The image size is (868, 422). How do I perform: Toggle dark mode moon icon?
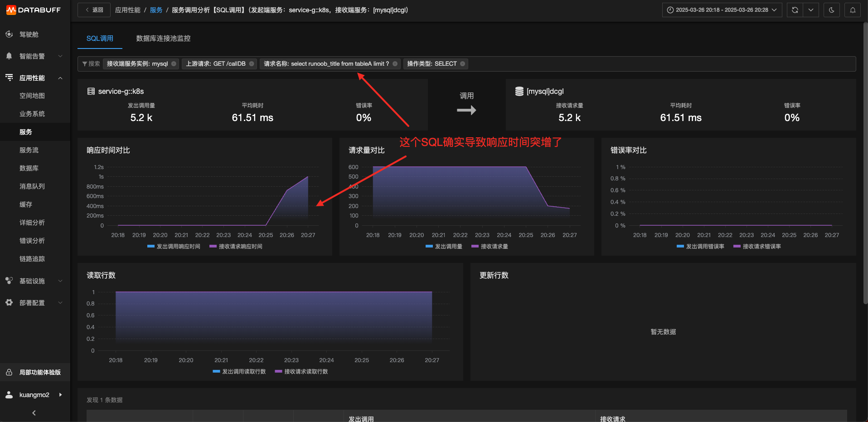click(x=831, y=10)
